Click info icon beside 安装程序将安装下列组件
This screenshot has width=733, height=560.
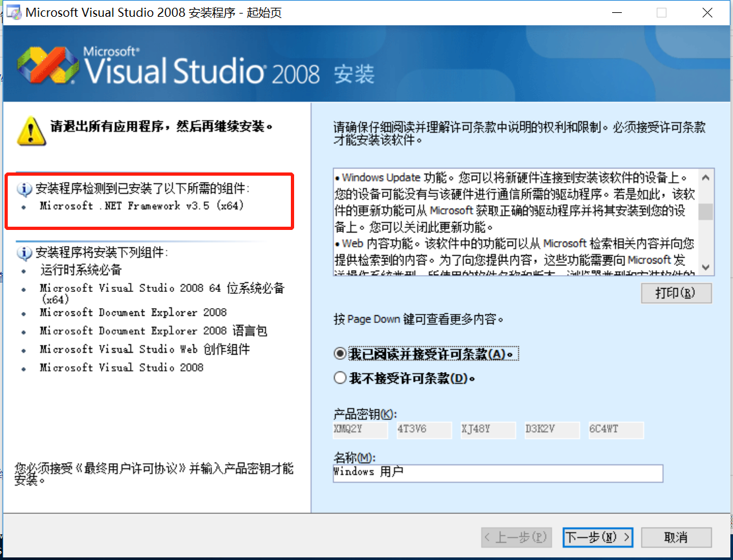pos(25,253)
